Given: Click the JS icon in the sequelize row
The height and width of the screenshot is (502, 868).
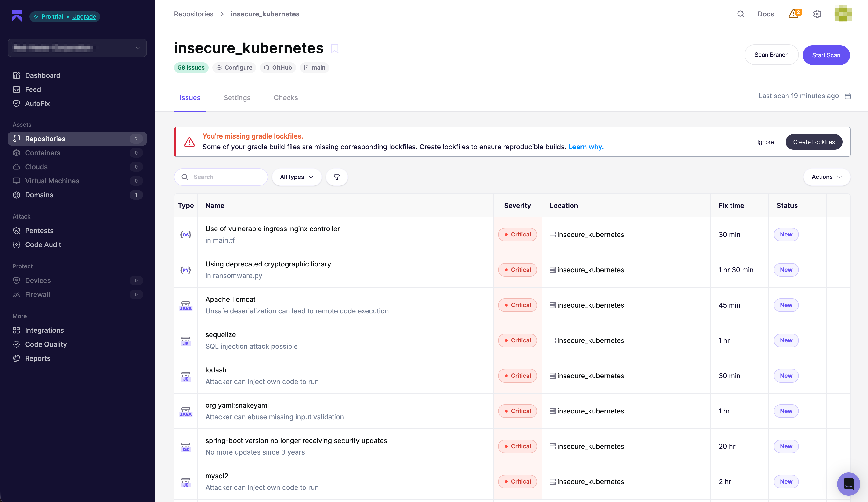Looking at the screenshot, I should click(186, 341).
